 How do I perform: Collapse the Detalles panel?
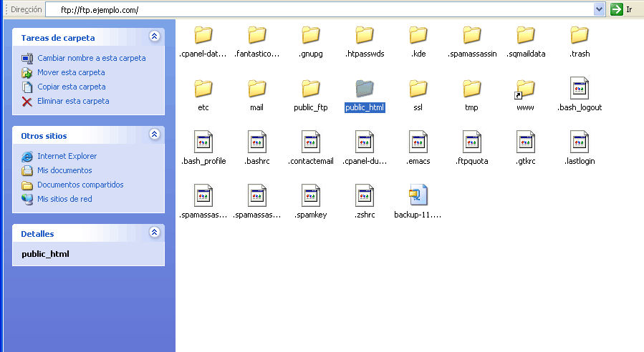point(155,233)
